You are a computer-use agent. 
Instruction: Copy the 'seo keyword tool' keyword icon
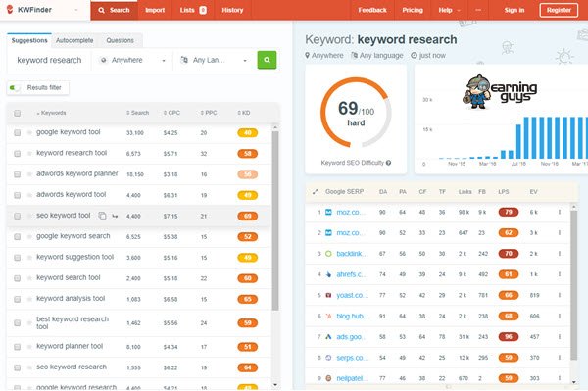pyautogui.click(x=102, y=216)
